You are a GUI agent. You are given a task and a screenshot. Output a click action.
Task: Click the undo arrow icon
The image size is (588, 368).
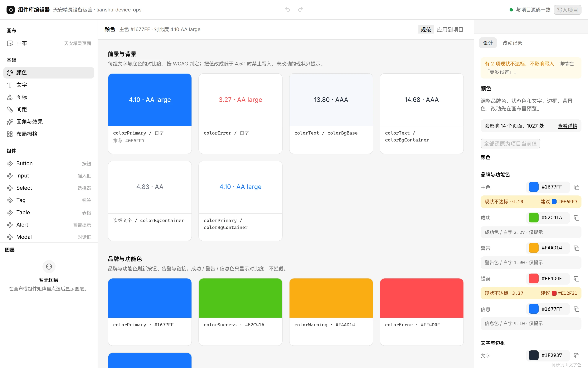click(287, 9)
